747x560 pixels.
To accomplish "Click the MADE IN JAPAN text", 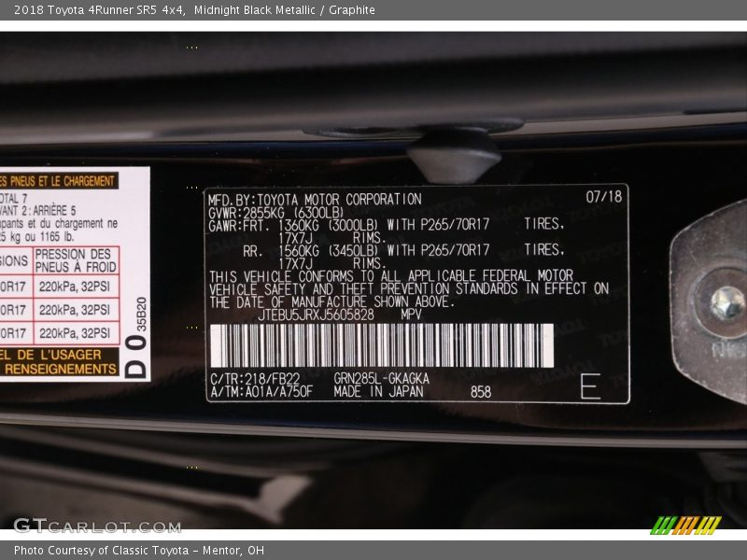I will [x=378, y=391].
